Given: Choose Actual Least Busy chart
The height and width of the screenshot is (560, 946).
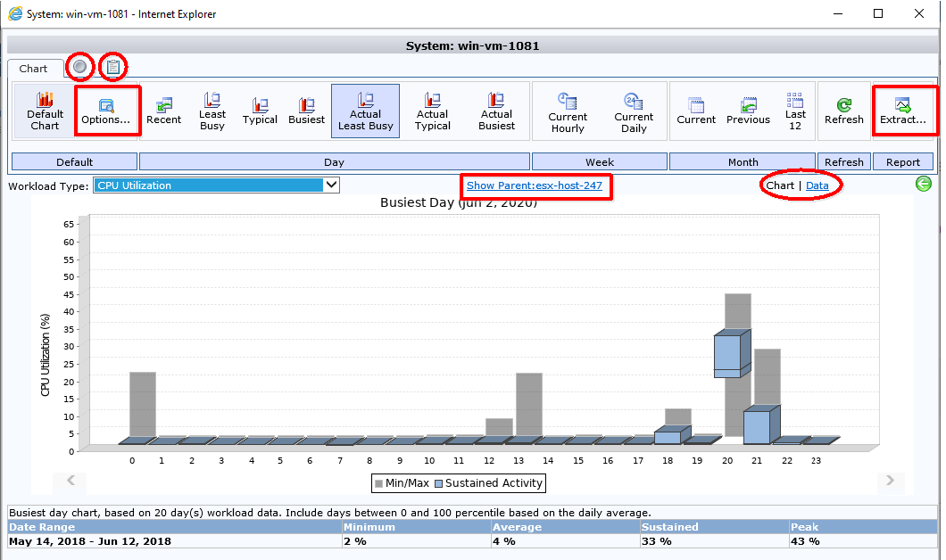Looking at the screenshot, I should (365, 111).
